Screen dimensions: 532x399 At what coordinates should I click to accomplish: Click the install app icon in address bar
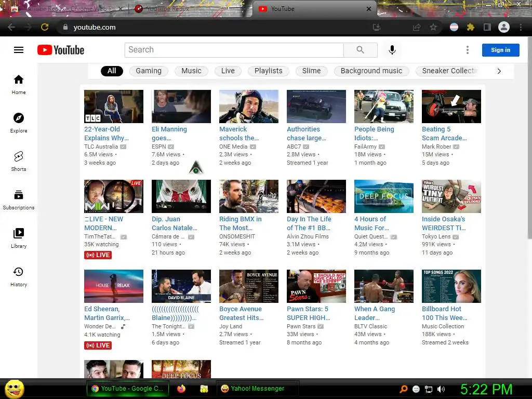(376, 27)
